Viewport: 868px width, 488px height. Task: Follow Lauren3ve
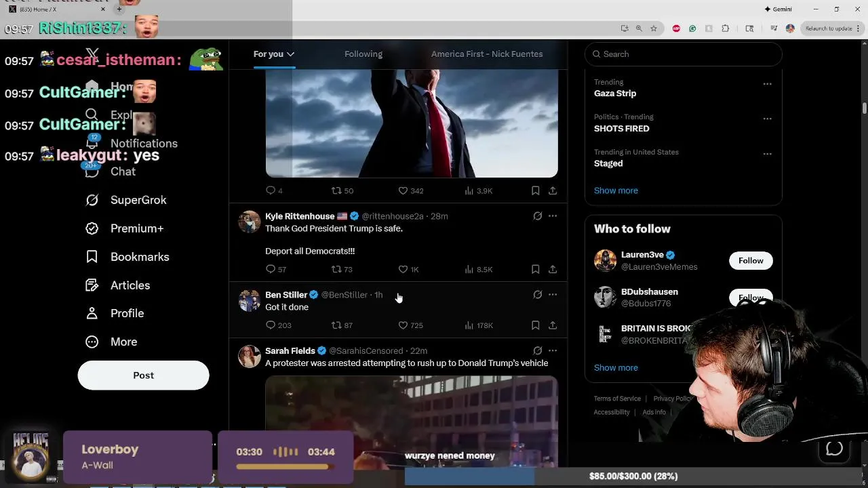point(751,261)
